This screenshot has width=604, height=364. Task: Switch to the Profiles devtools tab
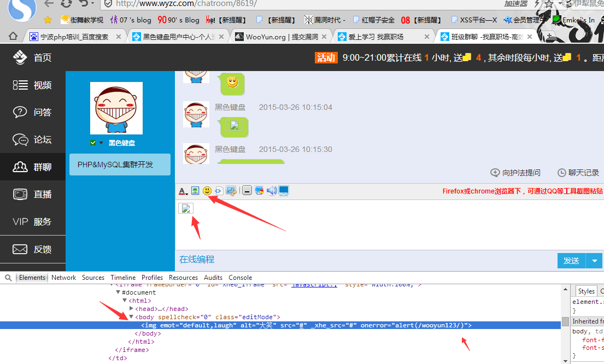point(152,277)
